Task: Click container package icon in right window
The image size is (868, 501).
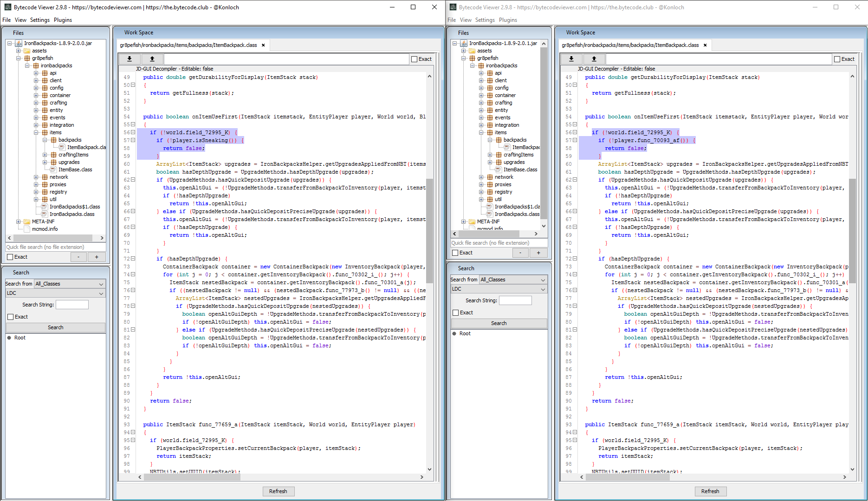Action: 490,95
